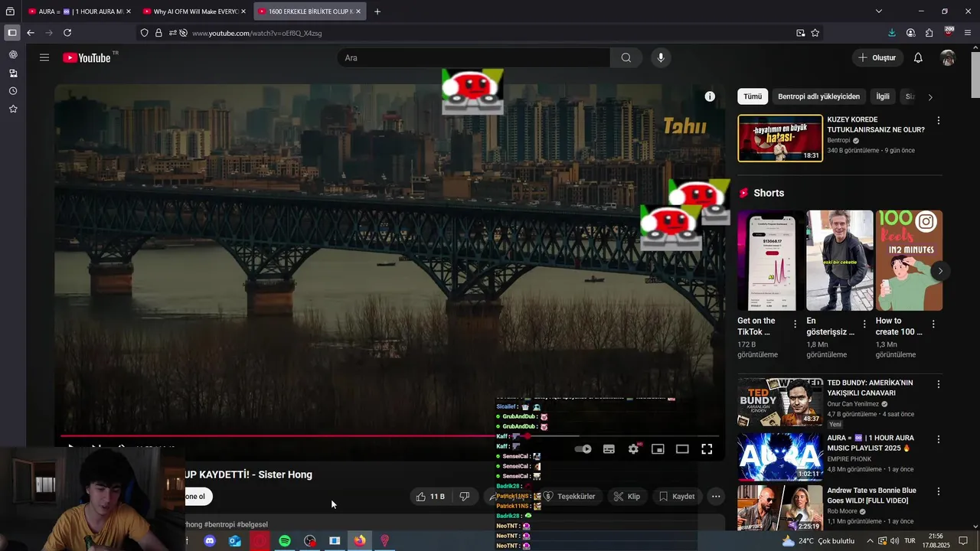The width and height of the screenshot is (980, 551).
Task: Open Spotify from the taskbar
Action: [x=285, y=541]
